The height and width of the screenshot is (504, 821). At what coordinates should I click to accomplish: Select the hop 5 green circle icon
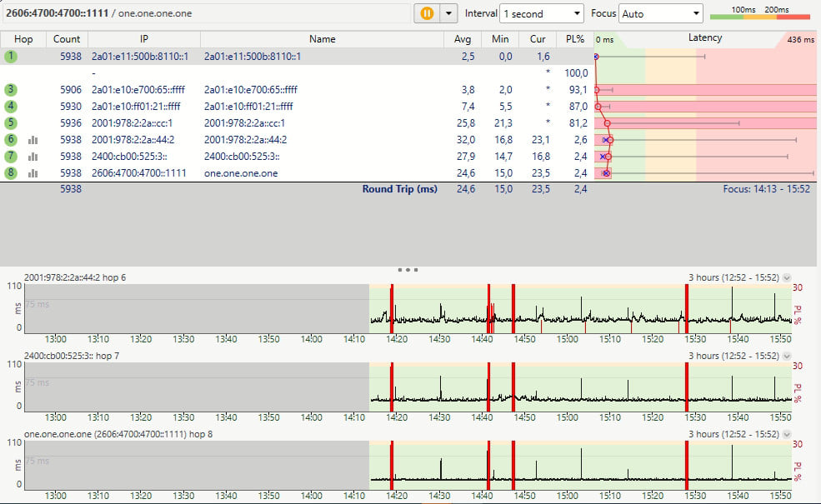pyautogui.click(x=10, y=122)
